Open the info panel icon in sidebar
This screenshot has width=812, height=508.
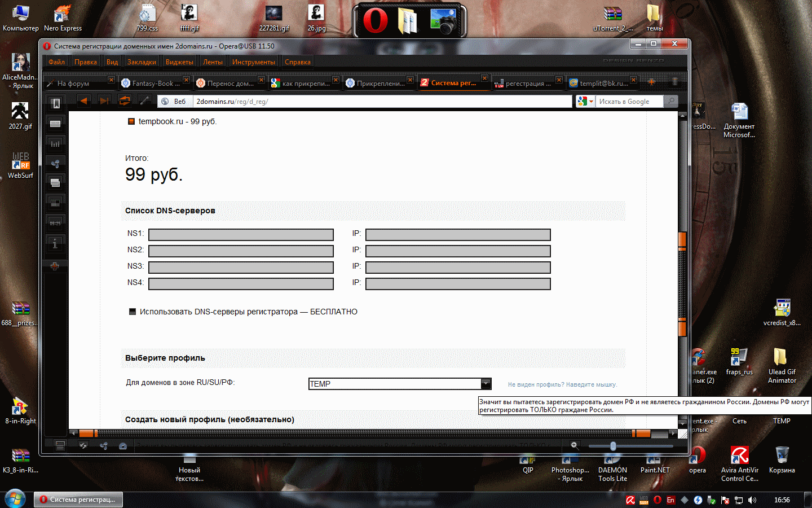tap(55, 244)
